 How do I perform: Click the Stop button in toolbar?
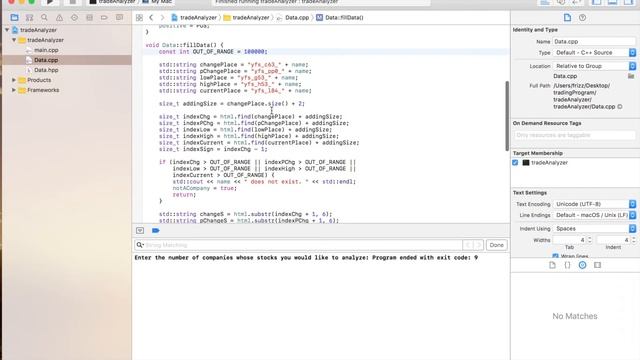coord(72,2)
